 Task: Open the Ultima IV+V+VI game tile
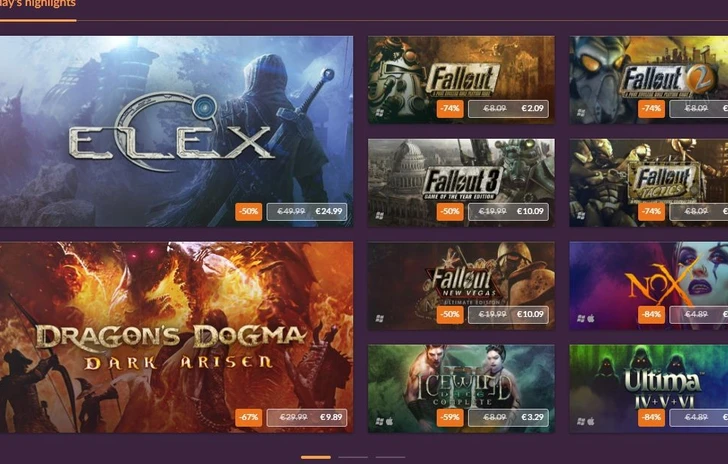coord(649,389)
